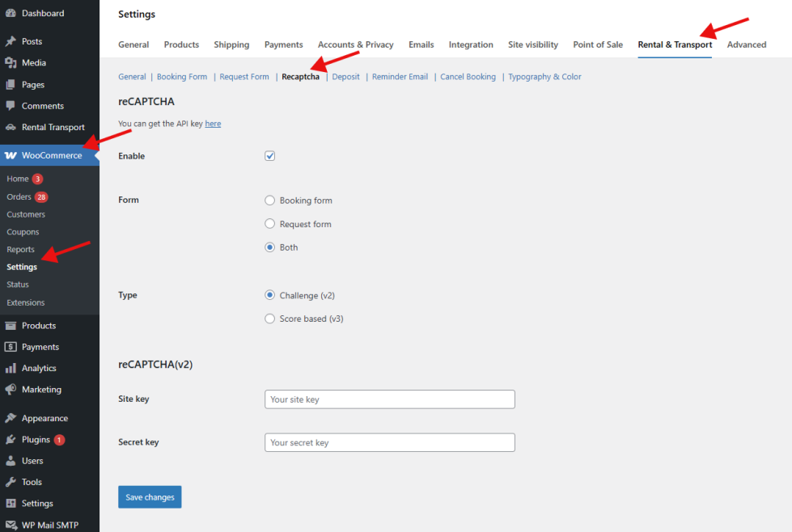Follow the API key 'here' link
792x532 pixels.
coord(213,124)
